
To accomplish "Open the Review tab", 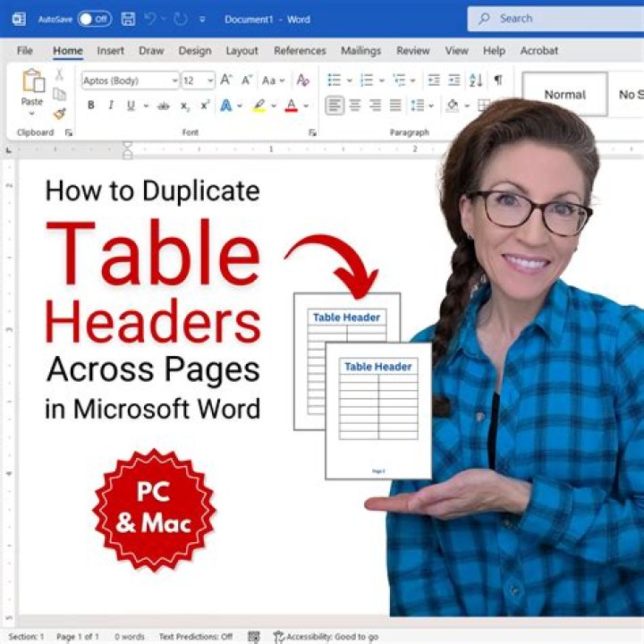I will 412,50.
